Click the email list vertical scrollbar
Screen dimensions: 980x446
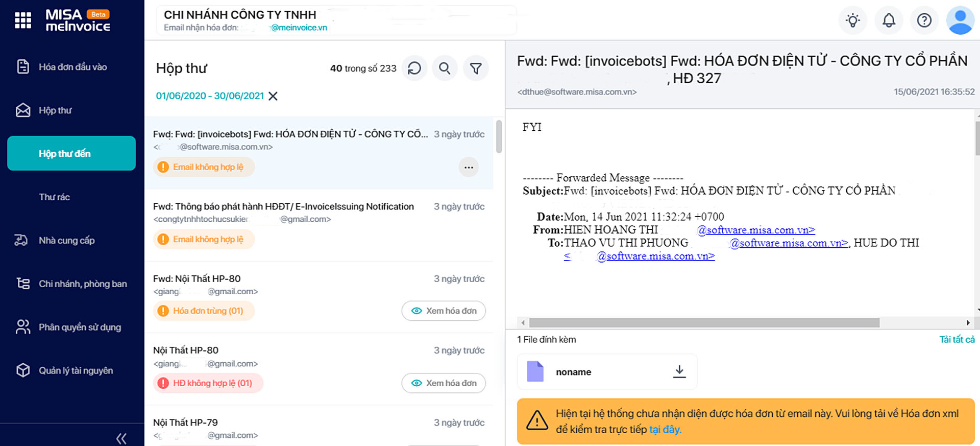(499, 136)
